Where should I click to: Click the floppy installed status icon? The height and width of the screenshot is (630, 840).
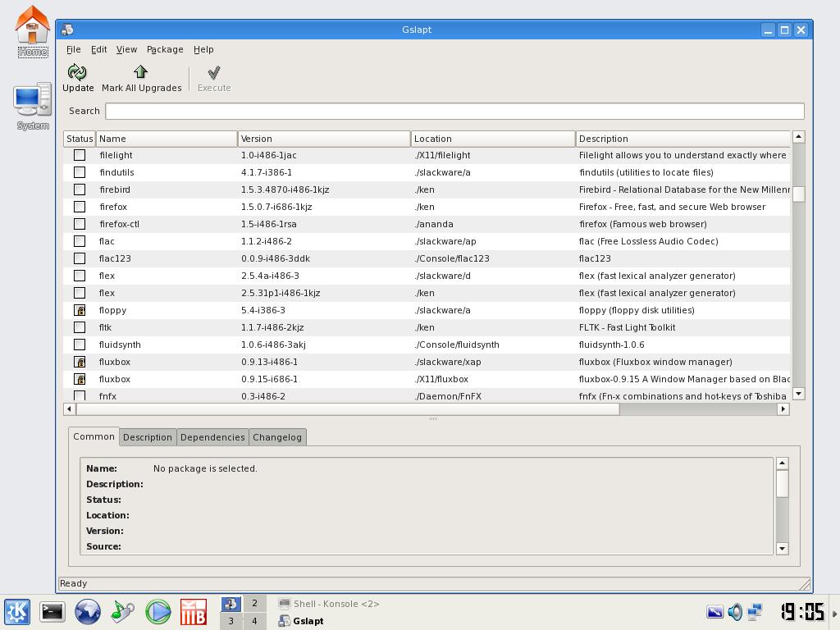click(80, 310)
